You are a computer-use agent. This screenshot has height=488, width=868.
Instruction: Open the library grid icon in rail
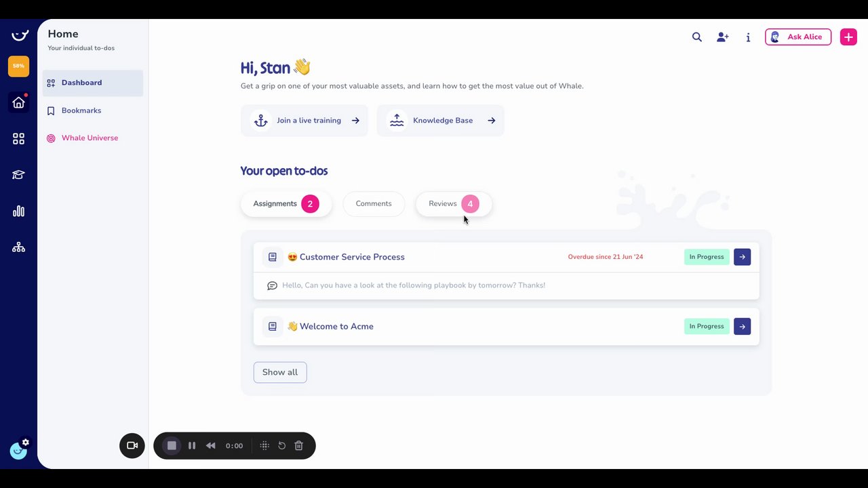(x=18, y=138)
